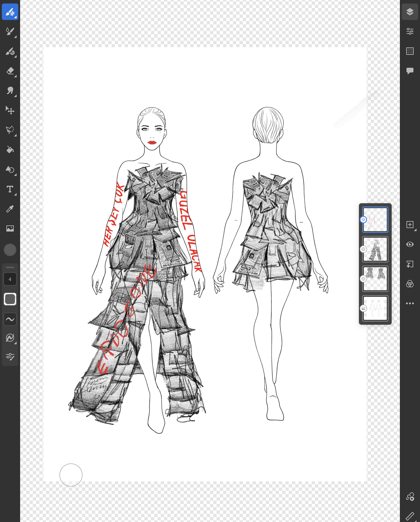Pick a color with the Eyedropper tool
Viewport: 420px width, 522px height.
pyautogui.click(x=10, y=209)
